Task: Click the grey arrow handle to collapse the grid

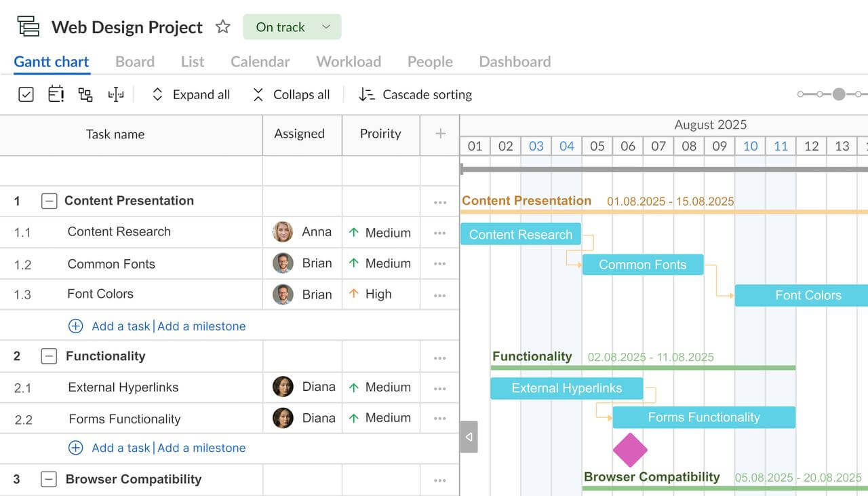Action: coord(469,436)
